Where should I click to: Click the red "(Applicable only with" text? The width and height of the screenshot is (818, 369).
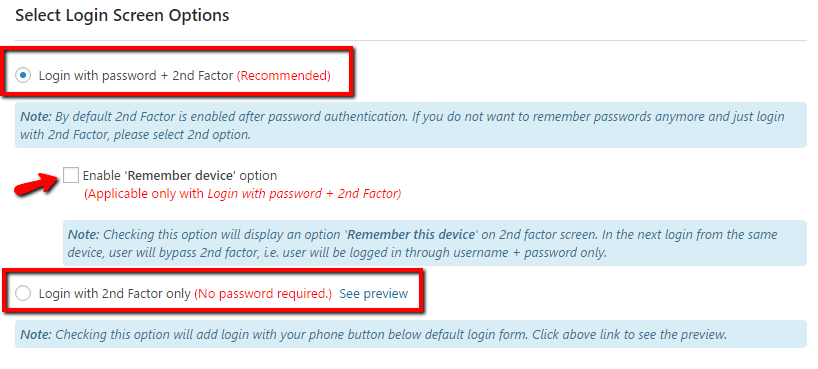click(145, 194)
